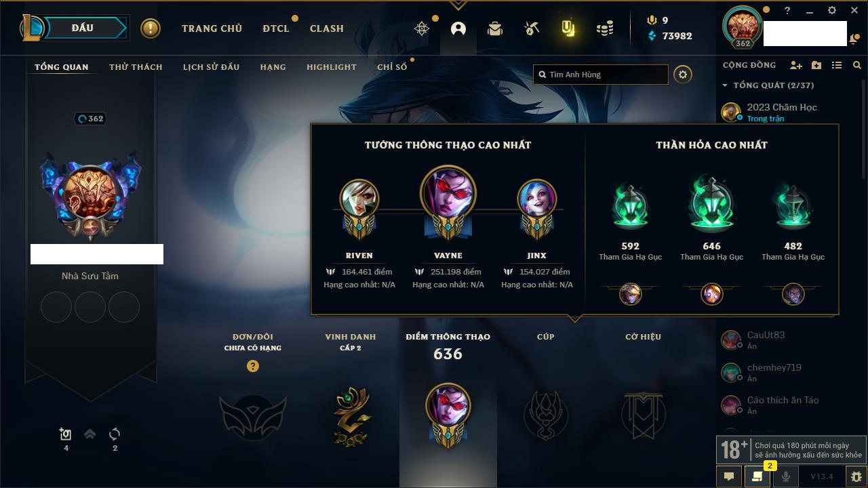Open the Clash tournament emblem icon

[x=422, y=28]
